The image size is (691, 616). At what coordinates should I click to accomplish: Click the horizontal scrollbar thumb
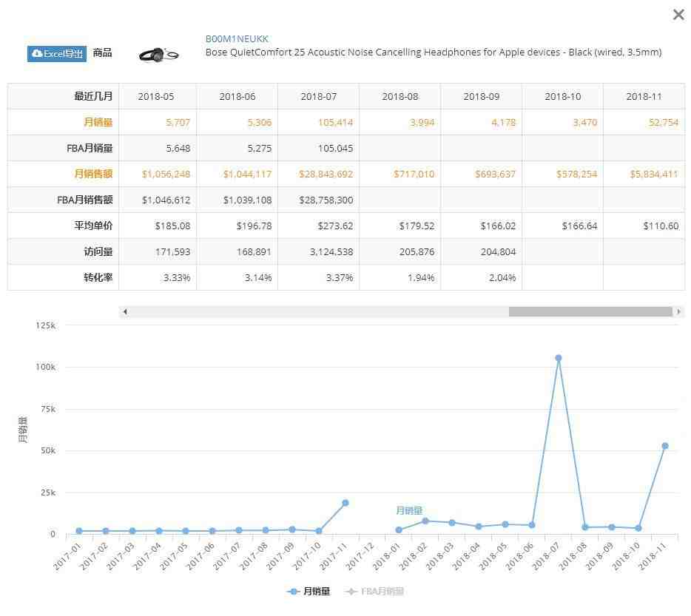click(590, 311)
